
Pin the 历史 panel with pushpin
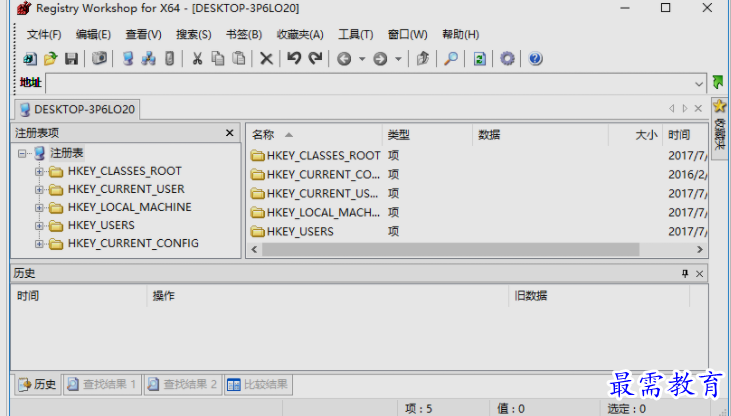point(685,273)
